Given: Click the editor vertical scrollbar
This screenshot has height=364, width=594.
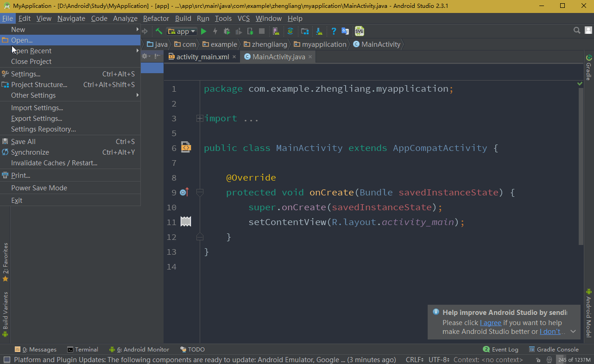Looking at the screenshot, I should (x=581, y=166).
